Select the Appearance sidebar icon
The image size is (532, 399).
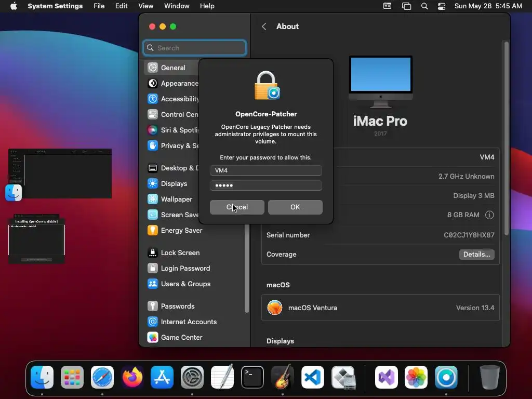153,83
